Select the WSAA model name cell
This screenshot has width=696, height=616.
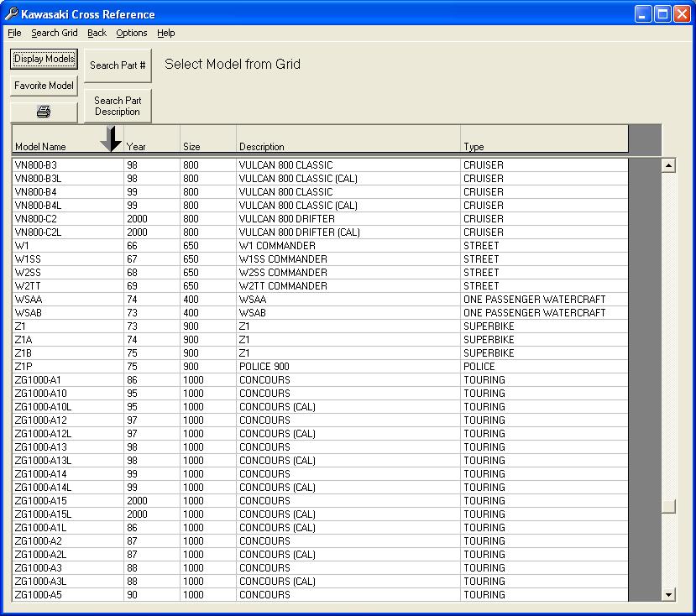point(68,299)
